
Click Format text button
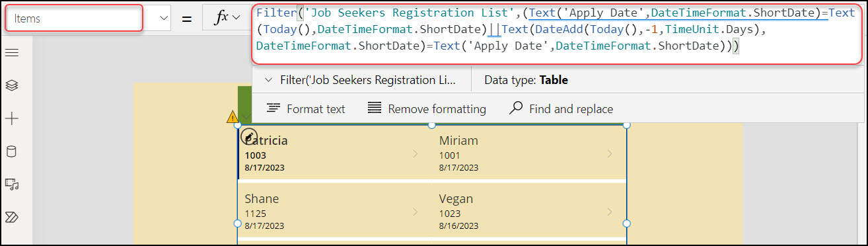coord(306,109)
